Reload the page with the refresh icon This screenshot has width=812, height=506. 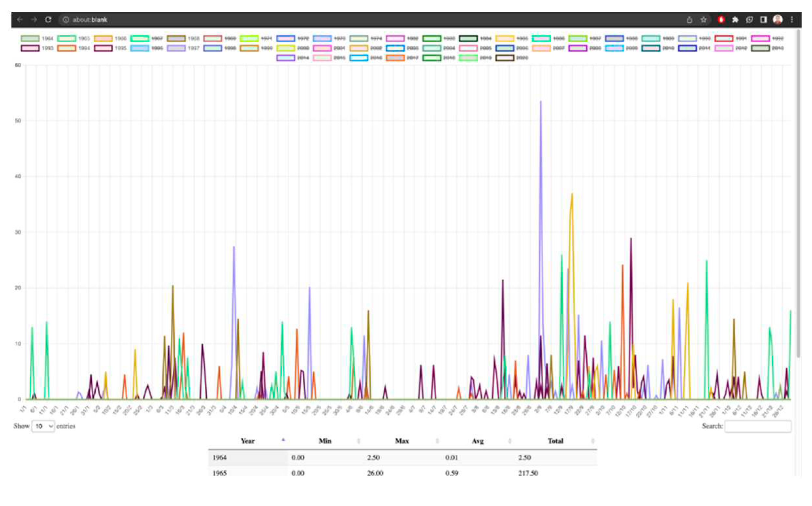click(48, 19)
